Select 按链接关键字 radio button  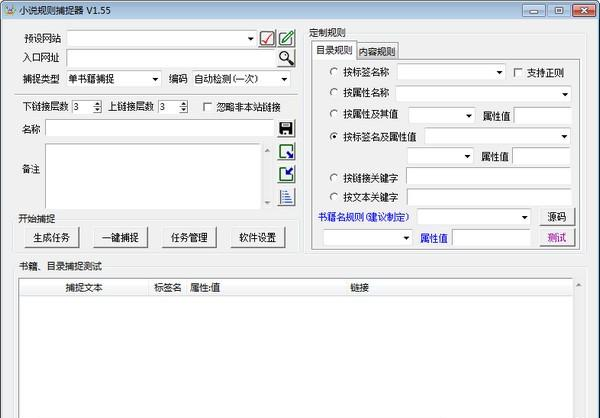[x=334, y=178]
